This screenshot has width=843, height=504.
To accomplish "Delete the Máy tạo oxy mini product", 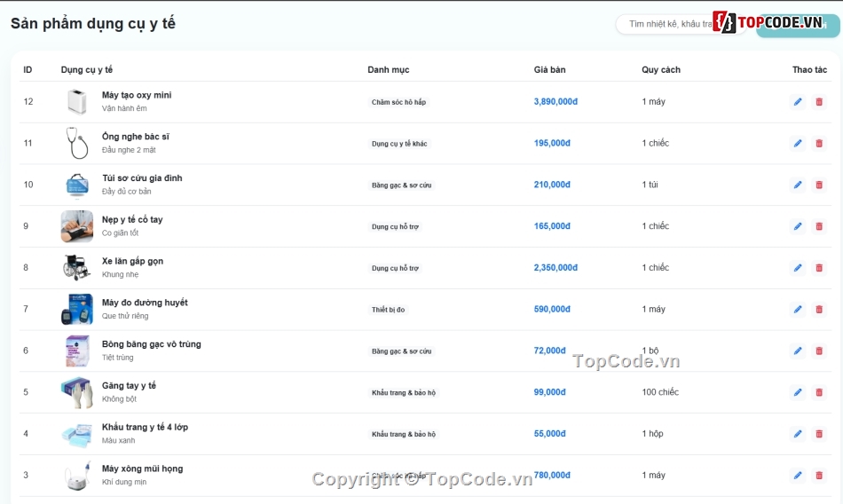I will (819, 102).
